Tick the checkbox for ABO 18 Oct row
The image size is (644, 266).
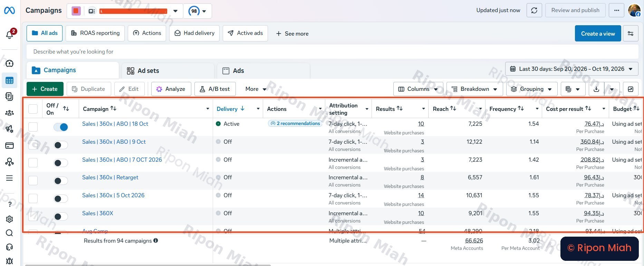(x=33, y=127)
